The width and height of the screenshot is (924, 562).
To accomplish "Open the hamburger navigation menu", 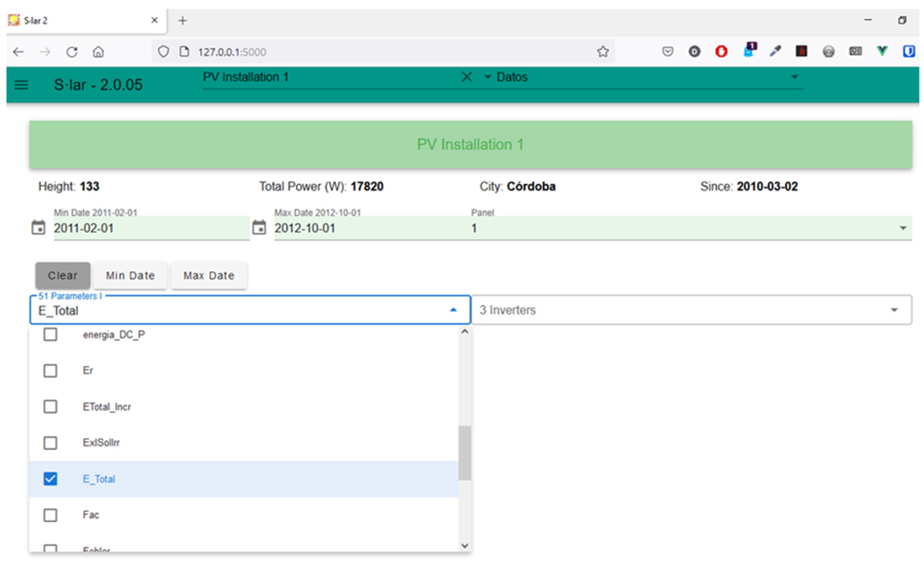I will [x=21, y=85].
